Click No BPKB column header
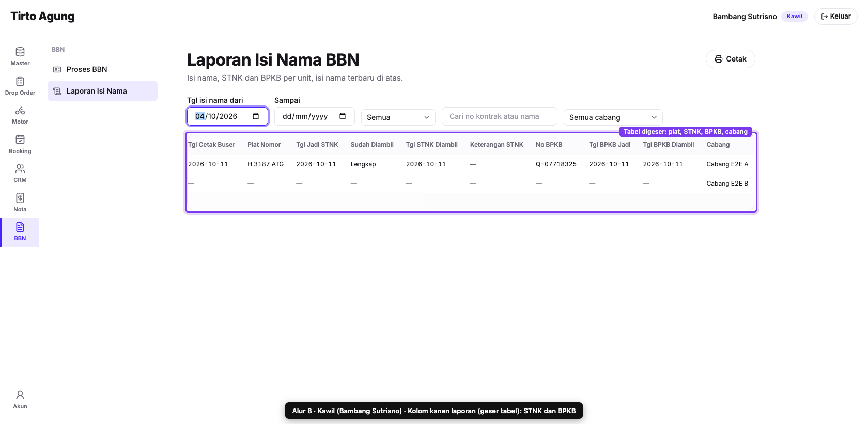The image size is (868, 424). coord(549,145)
